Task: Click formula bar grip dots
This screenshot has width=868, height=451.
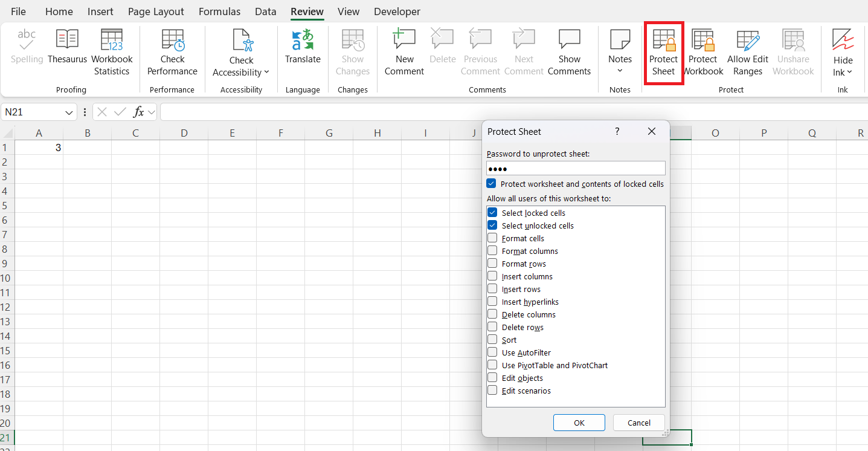Action: coord(85,112)
